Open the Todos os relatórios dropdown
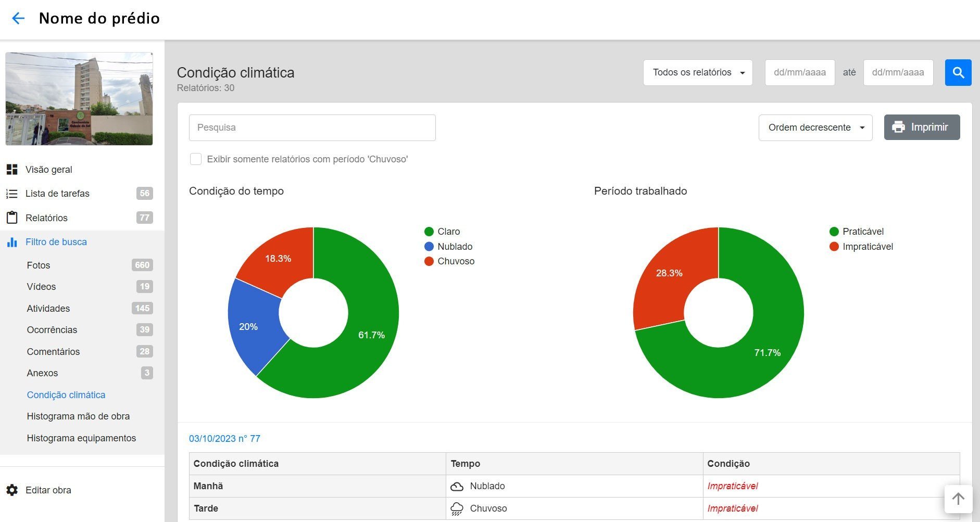 [698, 72]
